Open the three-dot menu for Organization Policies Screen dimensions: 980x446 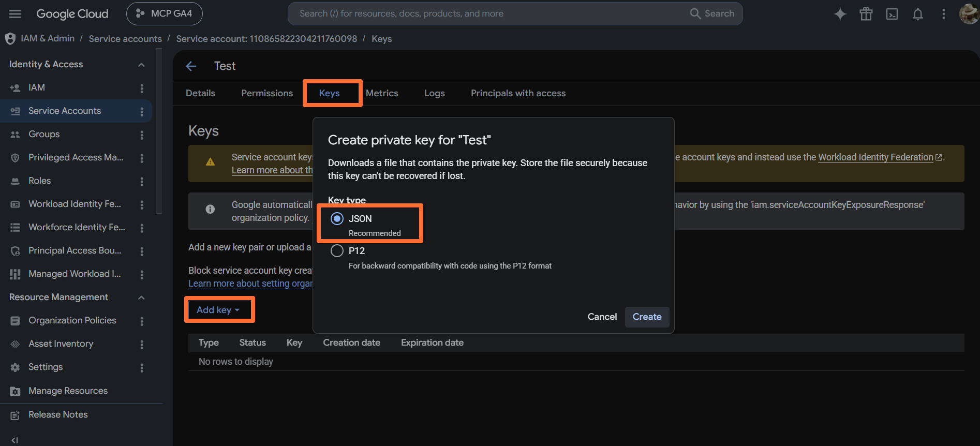tap(142, 321)
